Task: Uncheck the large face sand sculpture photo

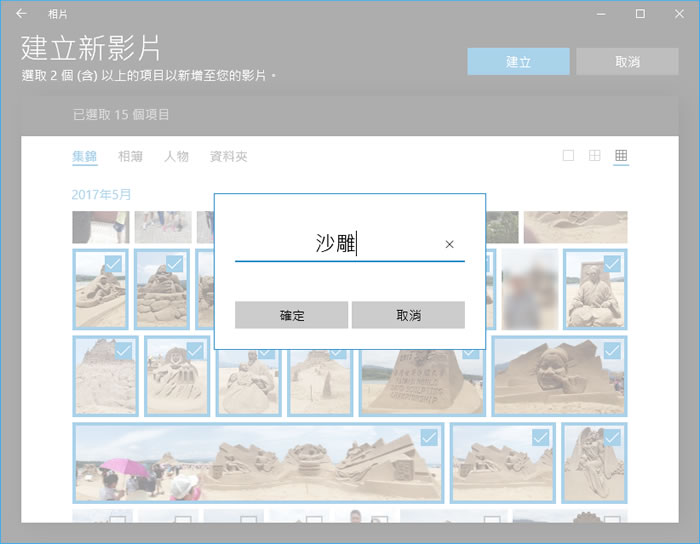Action: pos(559,376)
